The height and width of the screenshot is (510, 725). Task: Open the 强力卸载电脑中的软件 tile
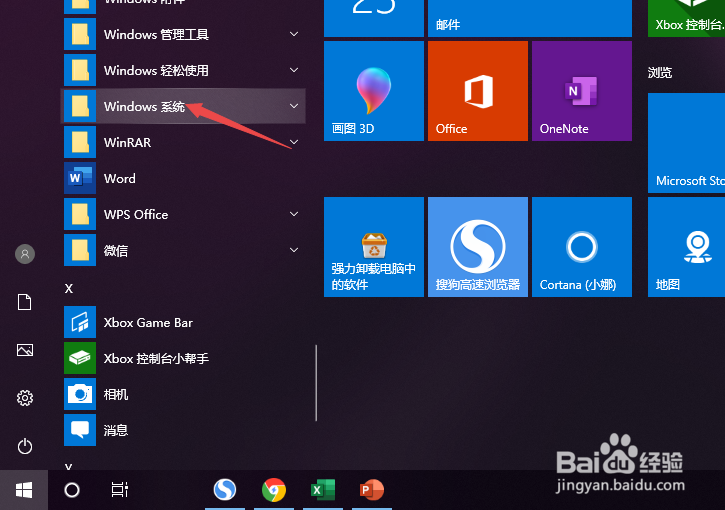pyautogui.click(x=374, y=247)
